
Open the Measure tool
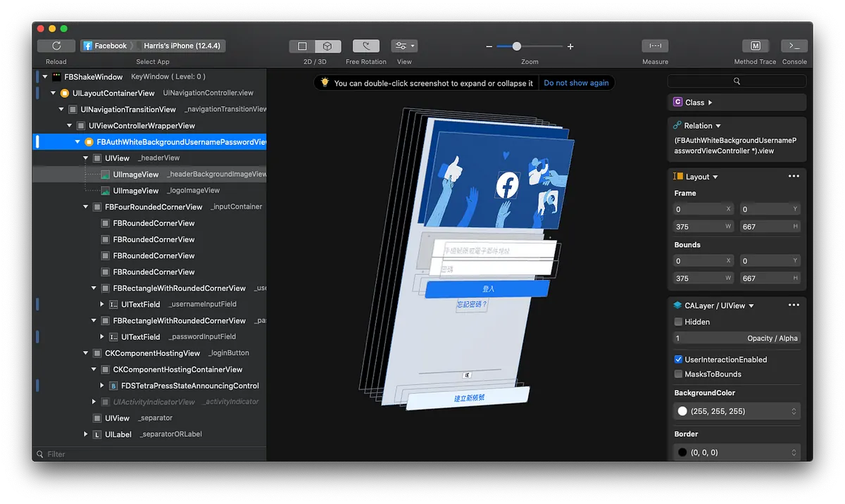pos(655,46)
